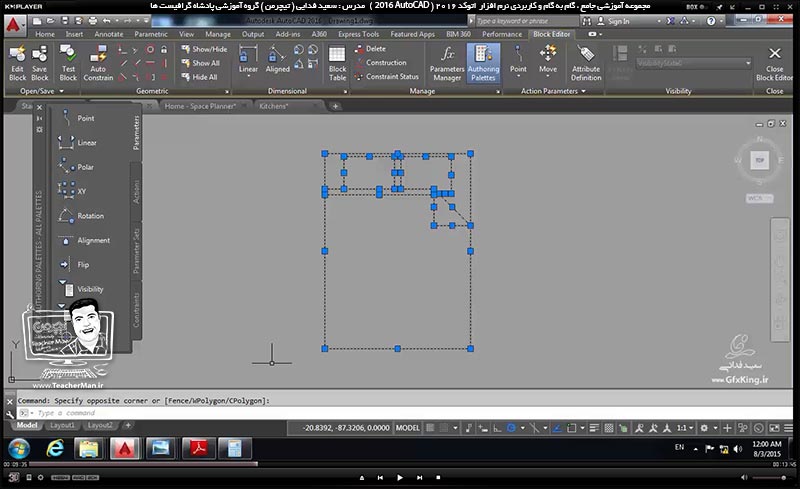The image size is (800, 489).
Task: Choose the Point parameter in palette
Action: coord(77,118)
